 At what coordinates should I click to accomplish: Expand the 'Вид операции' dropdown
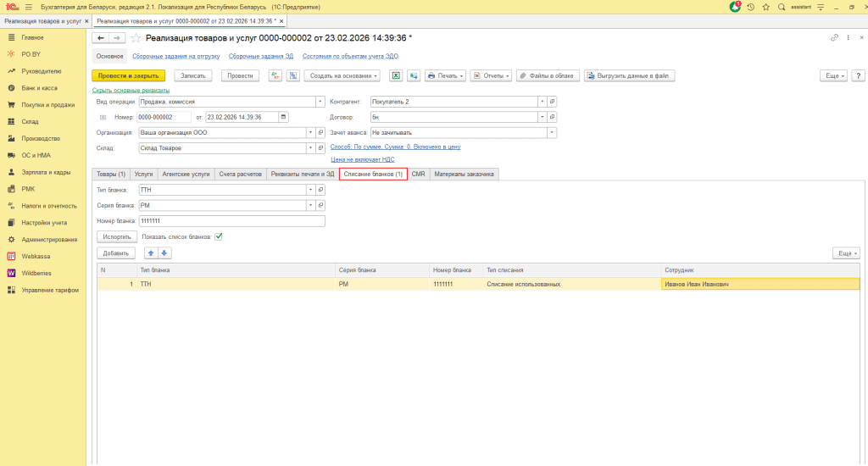click(x=320, y=101)
